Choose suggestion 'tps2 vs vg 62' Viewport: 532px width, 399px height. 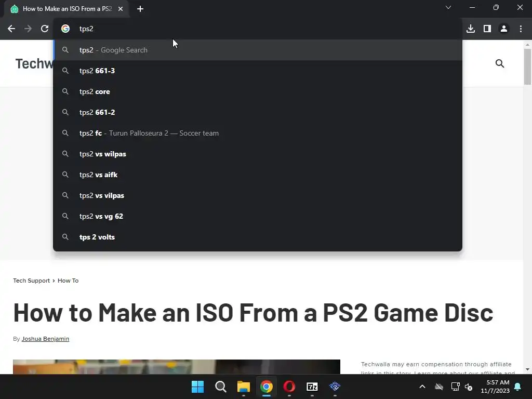[258, 217]
